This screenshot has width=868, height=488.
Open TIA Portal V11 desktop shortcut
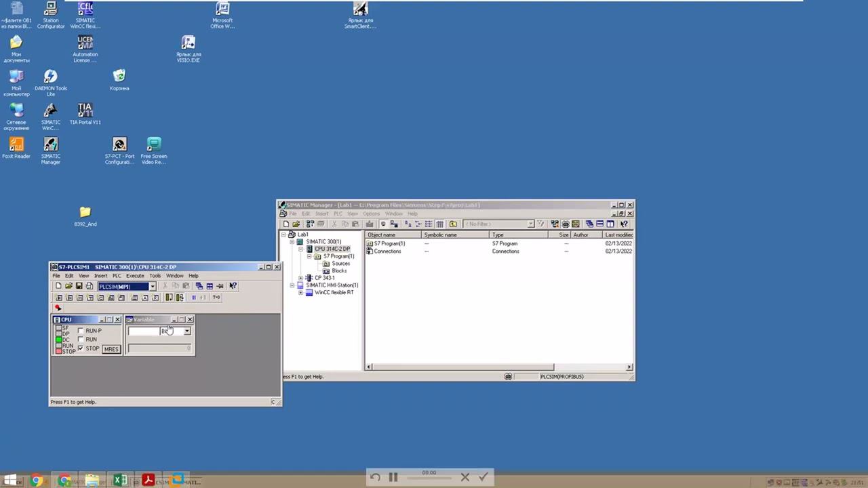pos(85,114)
